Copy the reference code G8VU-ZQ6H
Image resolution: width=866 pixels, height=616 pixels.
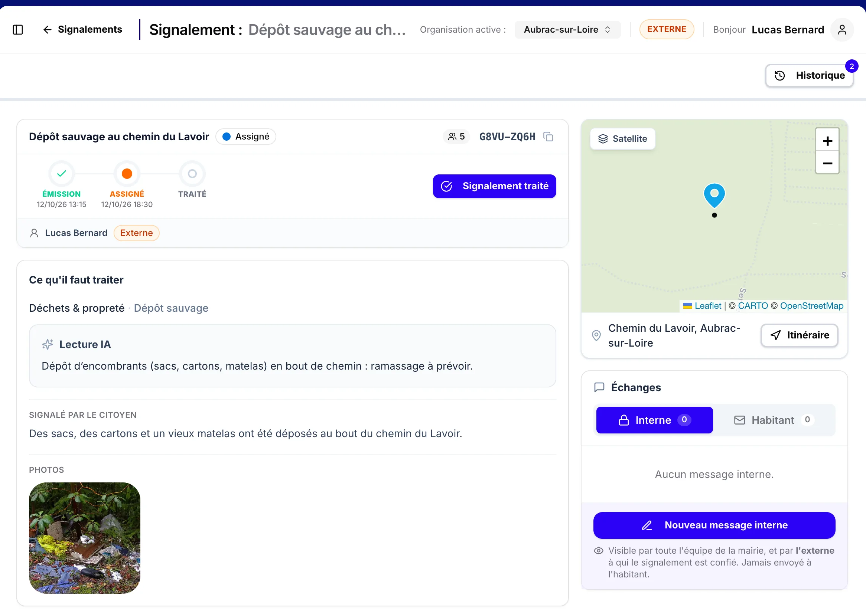tap(548, 137)
